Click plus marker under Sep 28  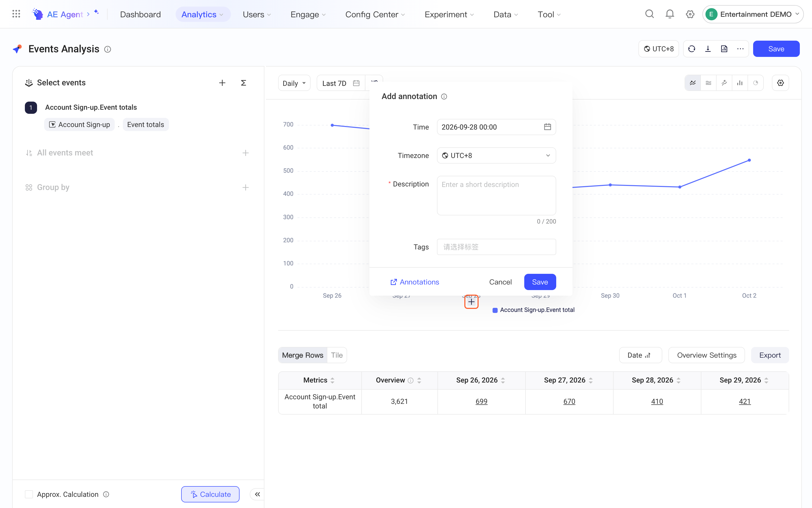click(x=471, y=302)
